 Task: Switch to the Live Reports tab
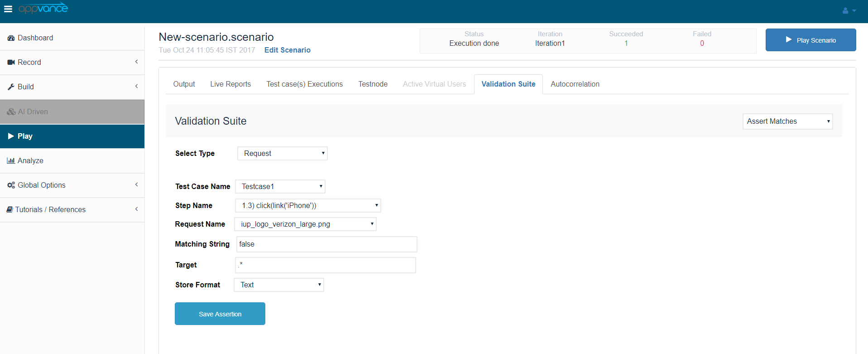point(230,84)
